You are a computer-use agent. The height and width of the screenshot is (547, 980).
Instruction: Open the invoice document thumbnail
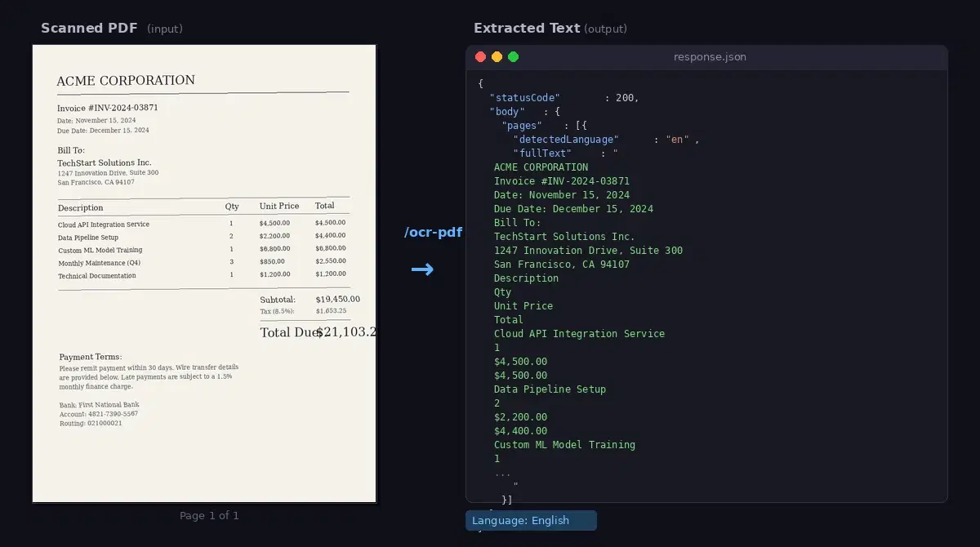[x=203, y=272]
